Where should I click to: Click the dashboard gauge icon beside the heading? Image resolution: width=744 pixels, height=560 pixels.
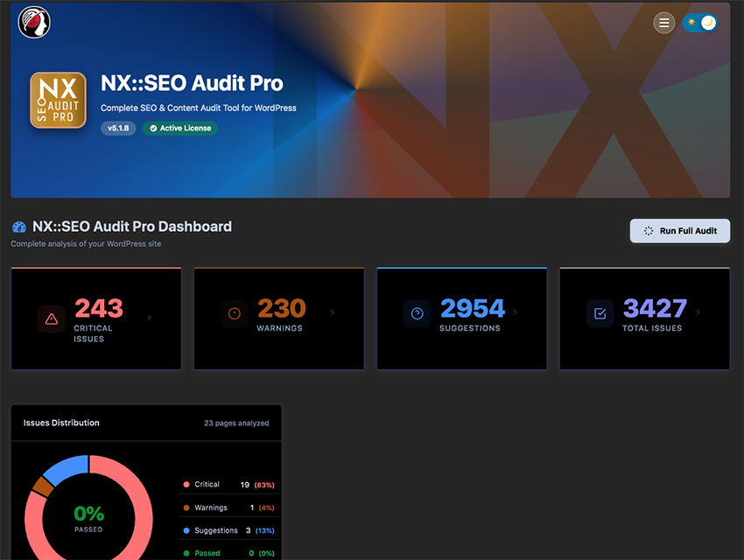[19, 227]
